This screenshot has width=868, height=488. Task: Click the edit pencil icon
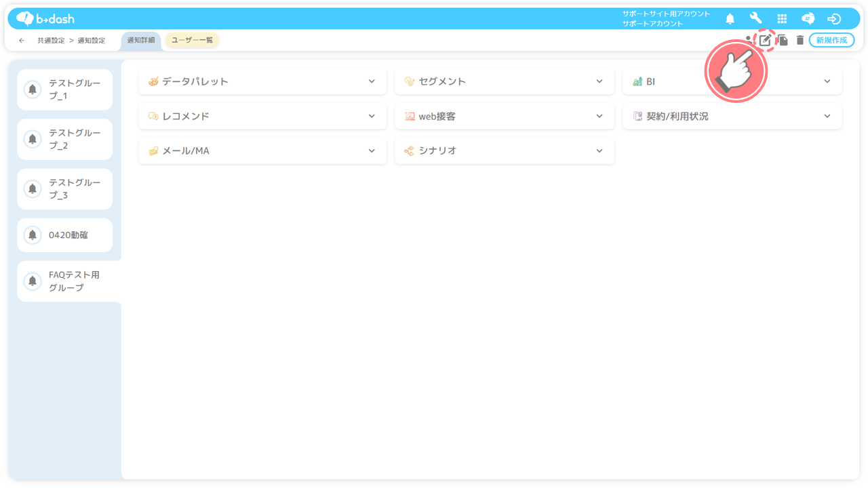(765, 40)
